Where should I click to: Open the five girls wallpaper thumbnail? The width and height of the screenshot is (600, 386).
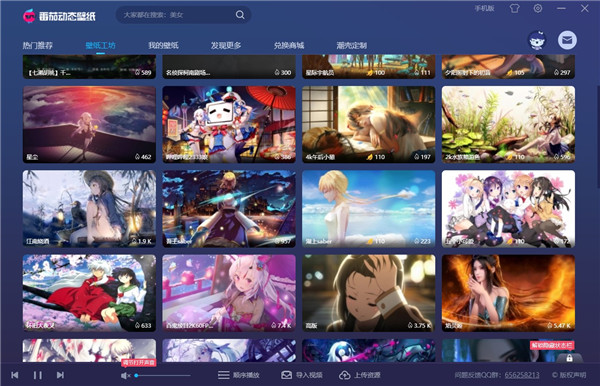pyautogui.click(x=508, y=209)
